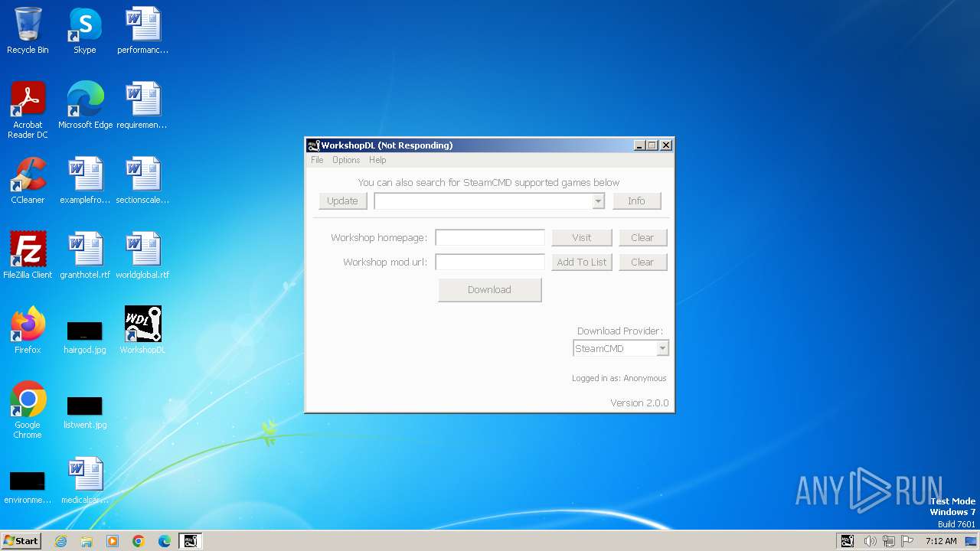
Task: Open Windows Media Player in taskbar
Action: pyautogui.click(x=113, y=541)
